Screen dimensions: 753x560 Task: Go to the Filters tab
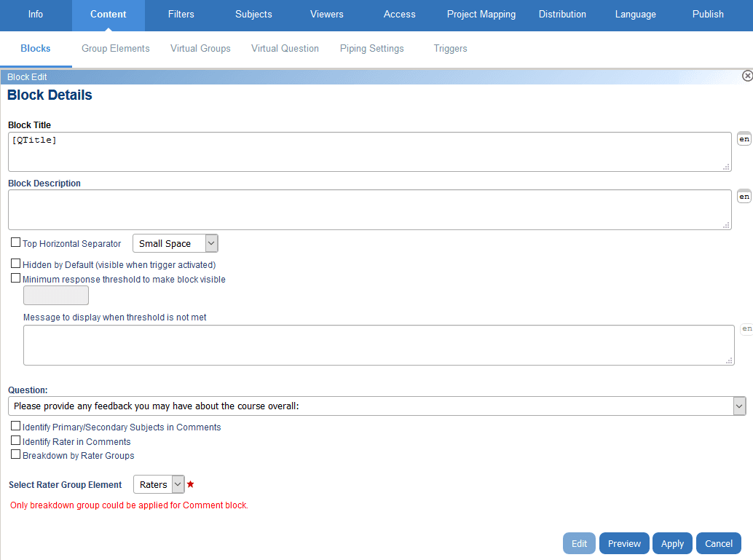[181, 15]
